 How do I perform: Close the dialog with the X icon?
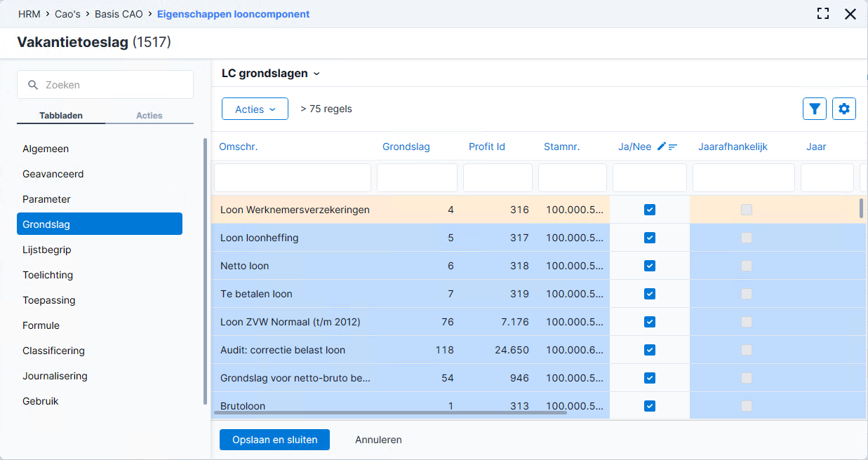tap(850, 13)
